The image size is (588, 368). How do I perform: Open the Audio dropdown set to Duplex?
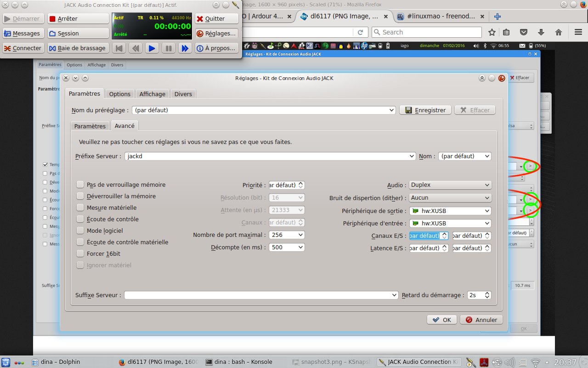tap(450, 185)
